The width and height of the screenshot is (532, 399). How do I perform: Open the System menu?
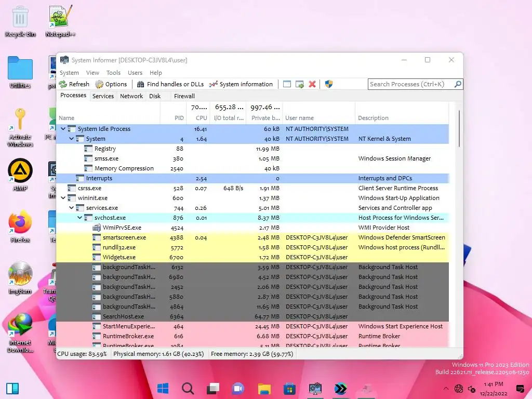[69, 73]
